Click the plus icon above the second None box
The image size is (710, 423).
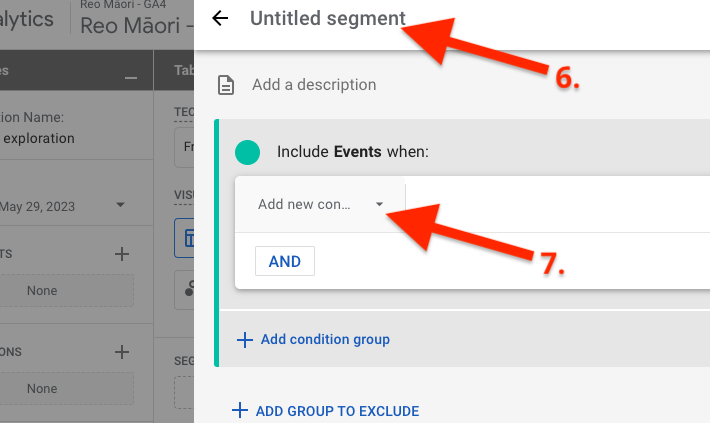(122, 352)
